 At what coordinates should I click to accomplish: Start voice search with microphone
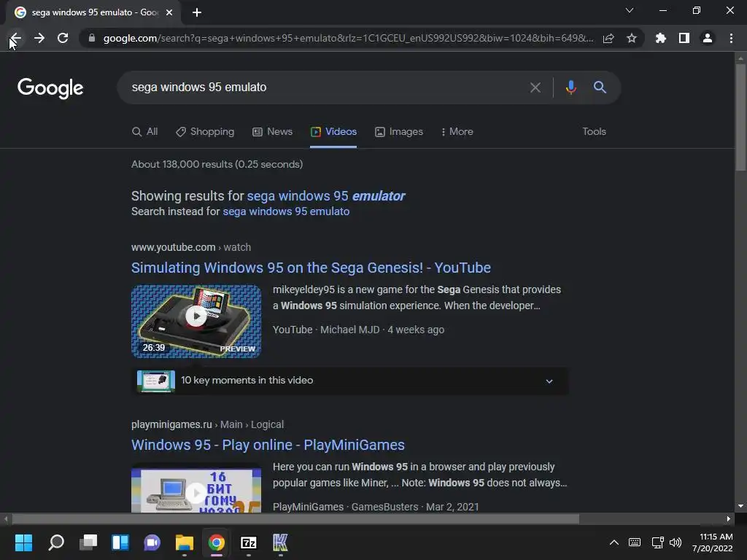tap(570, 87)
